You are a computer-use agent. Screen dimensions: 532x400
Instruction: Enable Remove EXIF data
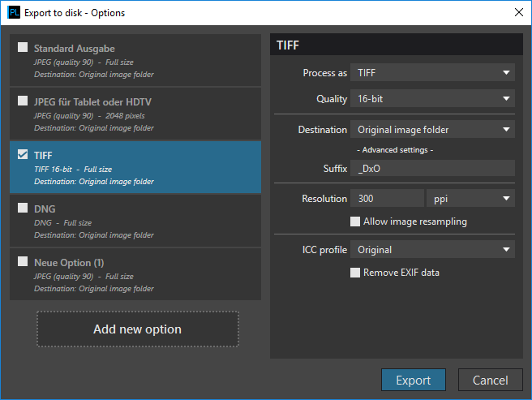(355, 273)
